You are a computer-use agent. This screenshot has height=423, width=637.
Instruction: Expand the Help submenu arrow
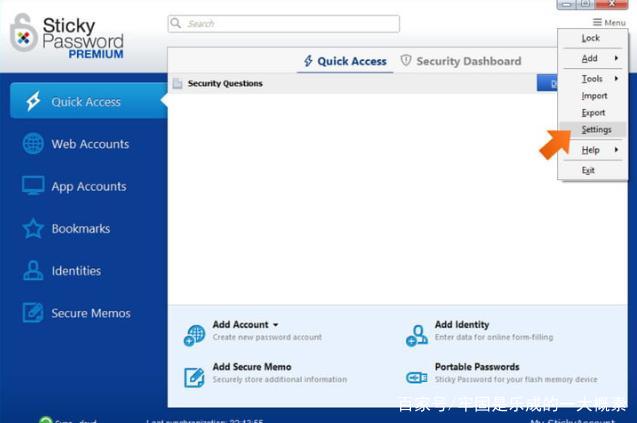coord(616,150)
